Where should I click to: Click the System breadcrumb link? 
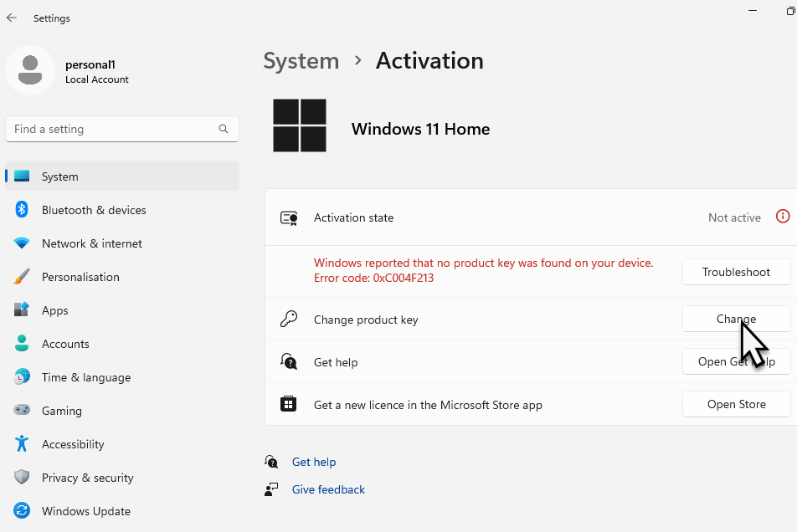[301, 61]
